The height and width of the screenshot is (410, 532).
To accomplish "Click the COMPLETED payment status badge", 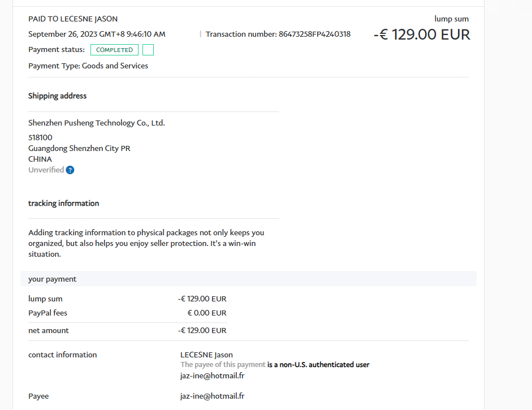I will point(114,50).
